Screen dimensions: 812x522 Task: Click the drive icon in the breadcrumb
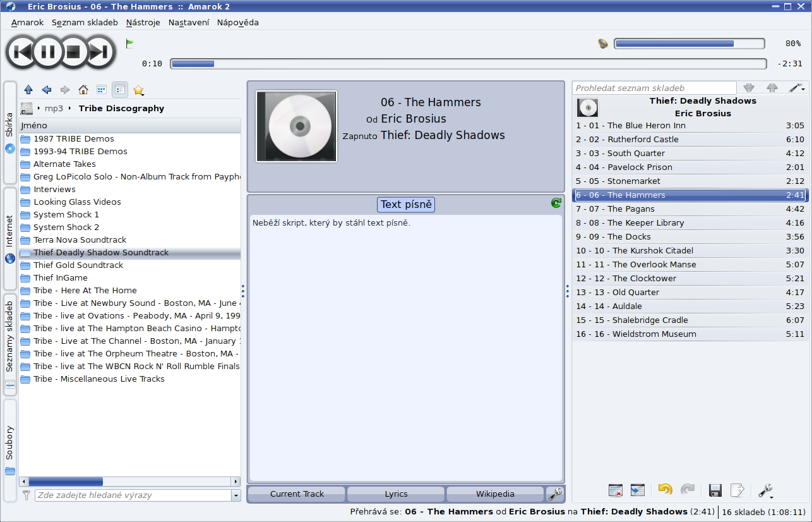[27, 108]
